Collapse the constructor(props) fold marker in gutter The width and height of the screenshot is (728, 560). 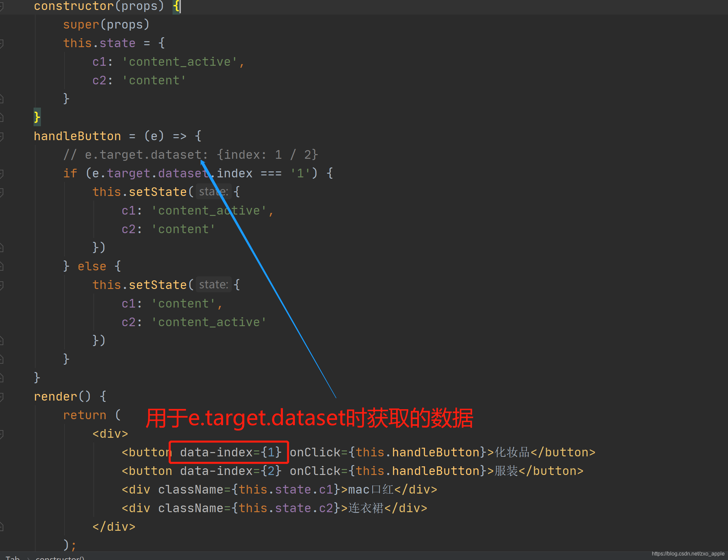point(1,6)
